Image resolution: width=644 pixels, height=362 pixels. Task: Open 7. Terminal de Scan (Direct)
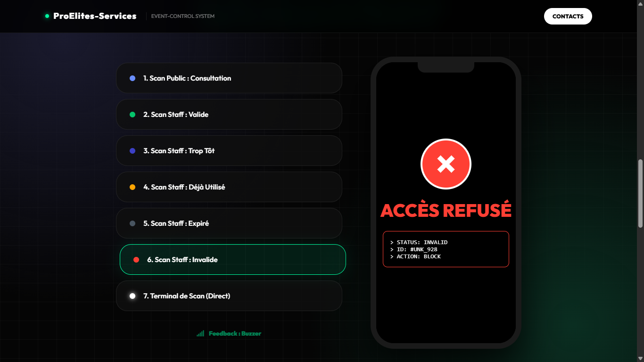tap(229, 296)
